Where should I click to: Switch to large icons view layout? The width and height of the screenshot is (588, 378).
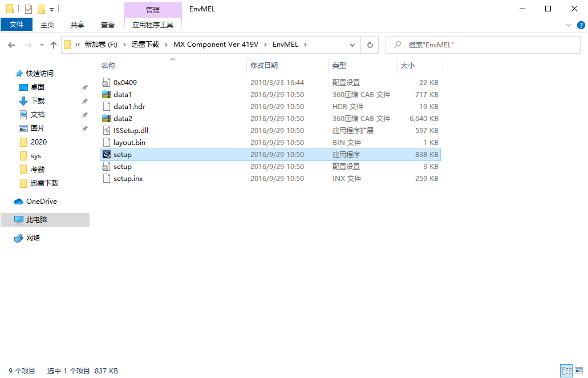coord(579,371)
